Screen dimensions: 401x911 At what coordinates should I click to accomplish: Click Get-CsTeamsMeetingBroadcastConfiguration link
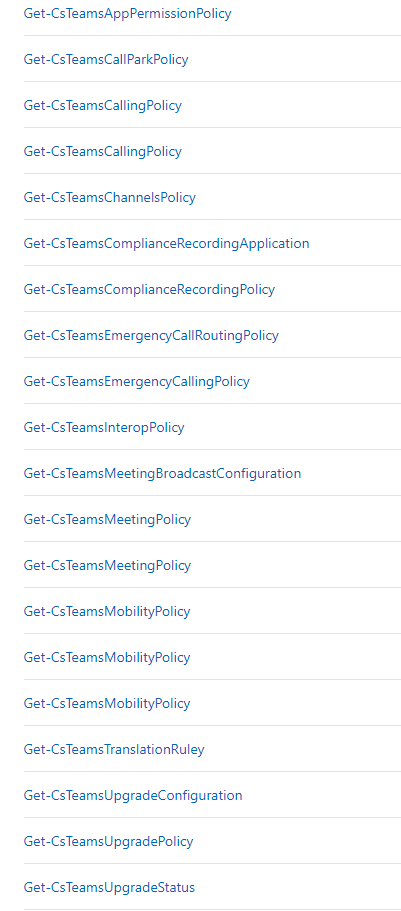click(x=162, y=473)
